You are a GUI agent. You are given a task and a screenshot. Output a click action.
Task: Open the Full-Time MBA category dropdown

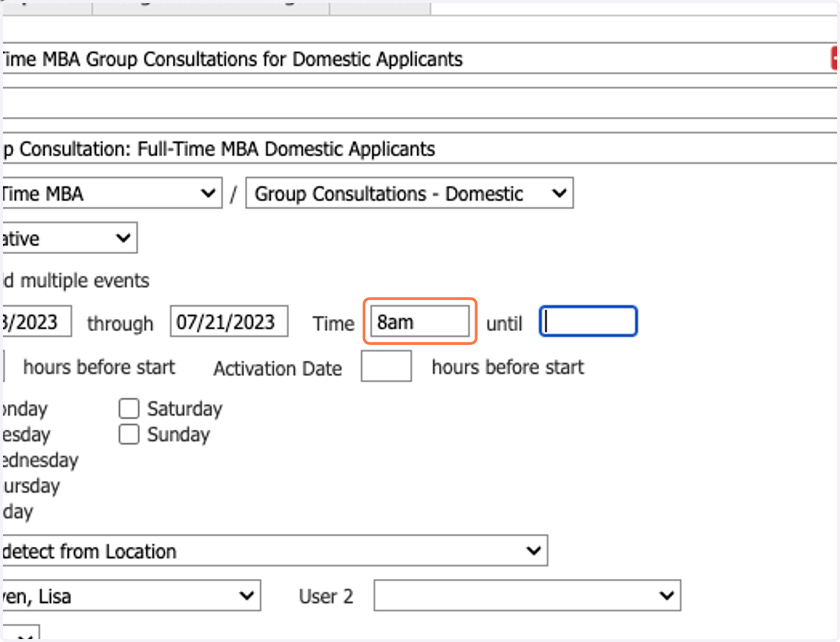click(x=111, y=193)
